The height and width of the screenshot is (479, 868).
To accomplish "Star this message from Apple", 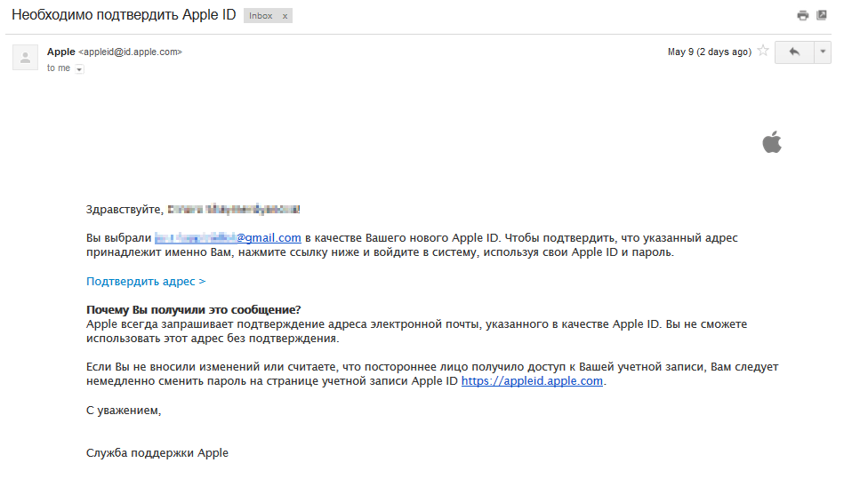I will pos(761,52).
